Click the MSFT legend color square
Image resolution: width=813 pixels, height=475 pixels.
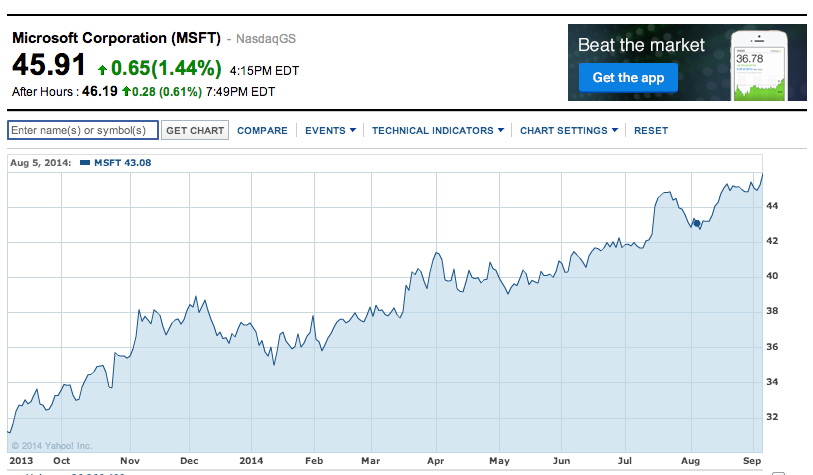84,162
